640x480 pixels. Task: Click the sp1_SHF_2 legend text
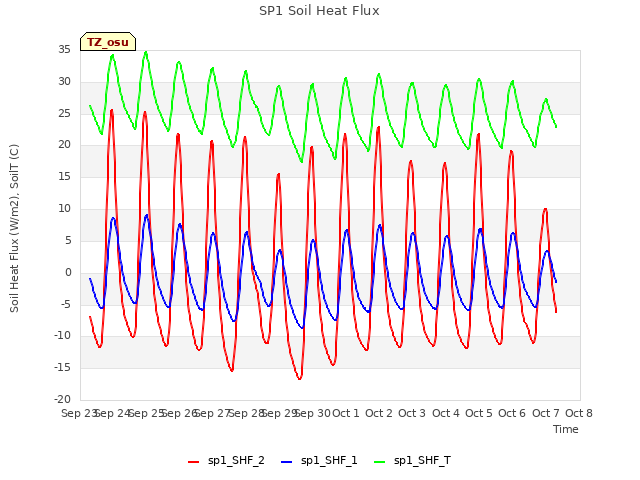(236, 461)
